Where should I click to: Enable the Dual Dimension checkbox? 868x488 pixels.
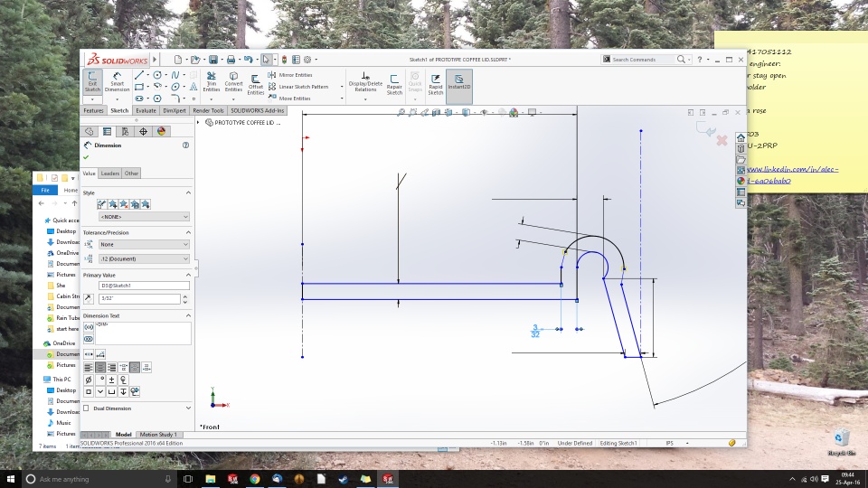point(87,408)
